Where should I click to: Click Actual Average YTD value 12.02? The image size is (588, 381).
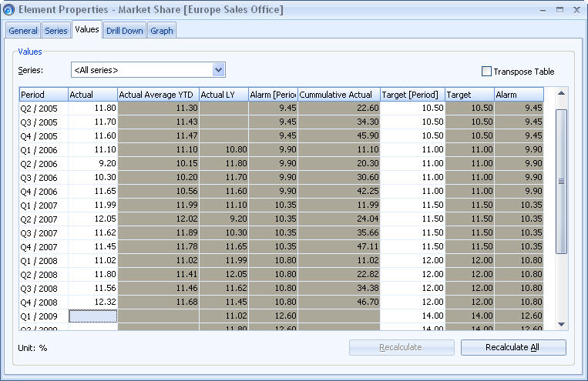[x=158, y=219]
